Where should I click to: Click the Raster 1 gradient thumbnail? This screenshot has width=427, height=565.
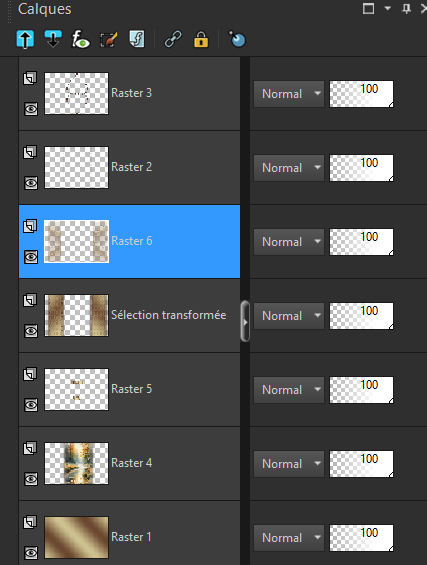pos(76,537)
